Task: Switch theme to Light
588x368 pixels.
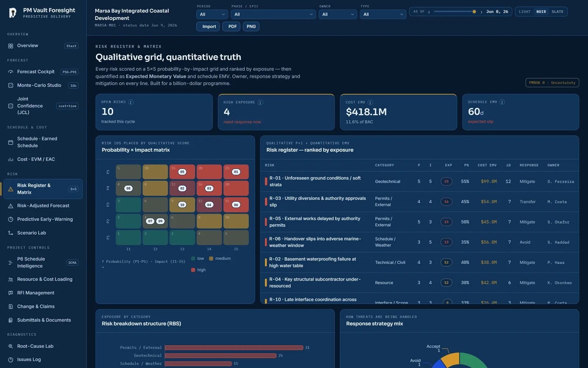Action: click(524, 12)
